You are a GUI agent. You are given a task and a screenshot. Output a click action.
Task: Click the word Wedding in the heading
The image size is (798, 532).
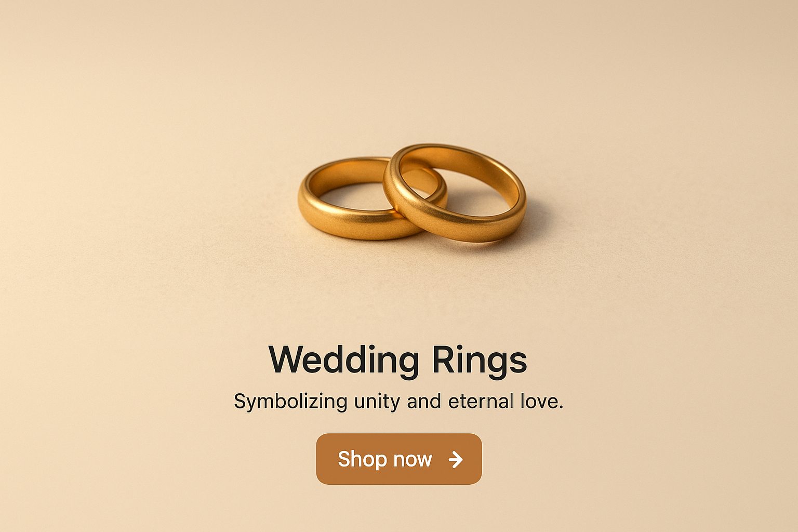coord(344,360)
